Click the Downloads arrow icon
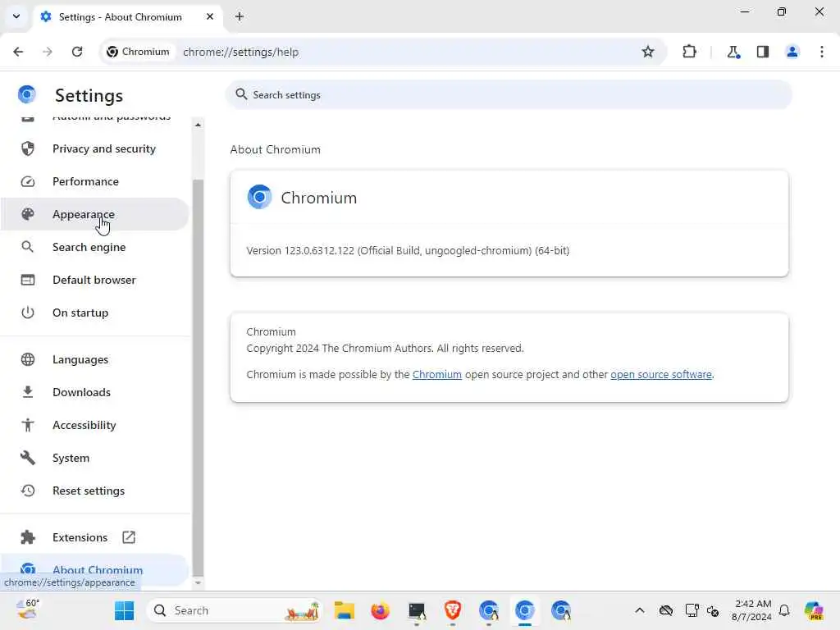 28,392
